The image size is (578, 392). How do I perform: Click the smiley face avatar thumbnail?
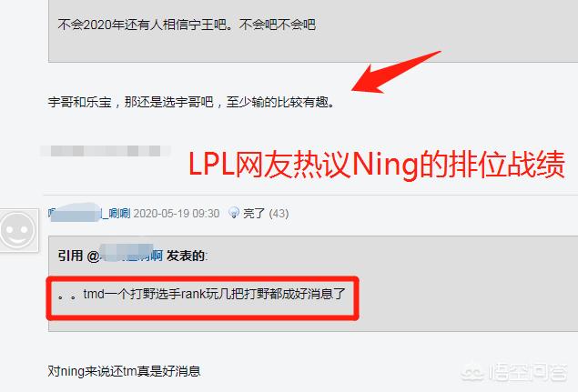coord(16,230)
